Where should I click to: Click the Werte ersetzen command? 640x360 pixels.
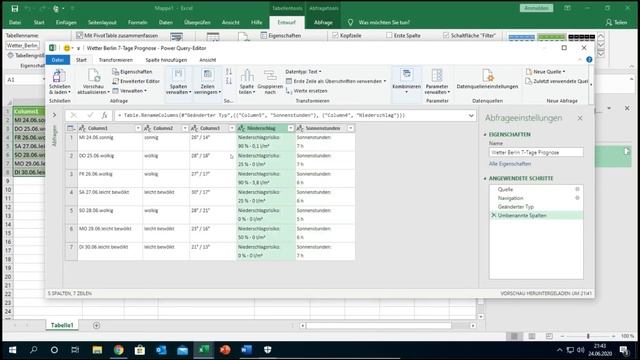[x=307, y=91]
